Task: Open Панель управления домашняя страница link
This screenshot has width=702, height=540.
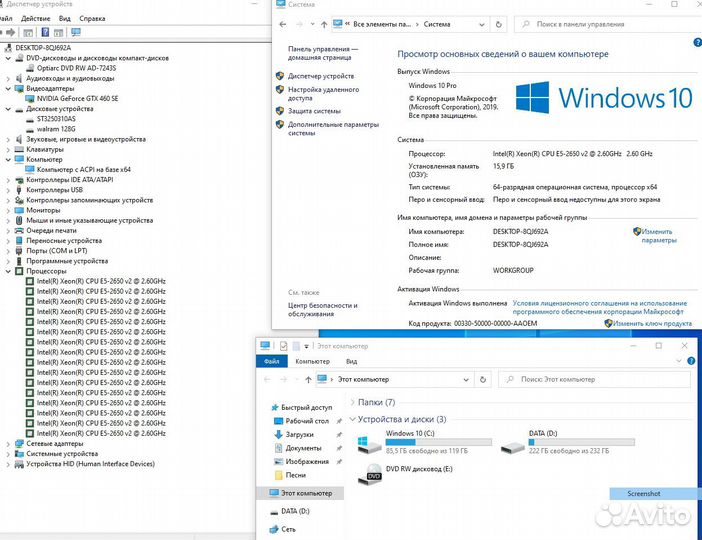Action: coord(323,53)
